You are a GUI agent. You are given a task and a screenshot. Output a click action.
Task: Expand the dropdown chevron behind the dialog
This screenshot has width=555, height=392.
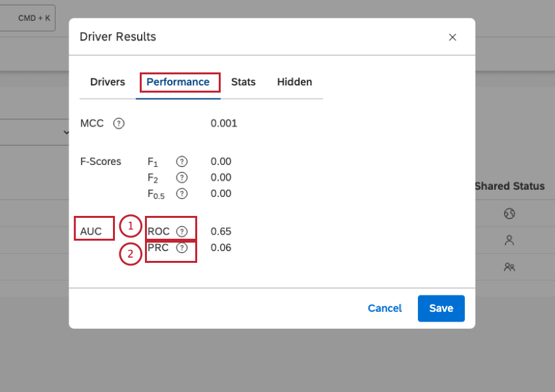tap(66, 132)
